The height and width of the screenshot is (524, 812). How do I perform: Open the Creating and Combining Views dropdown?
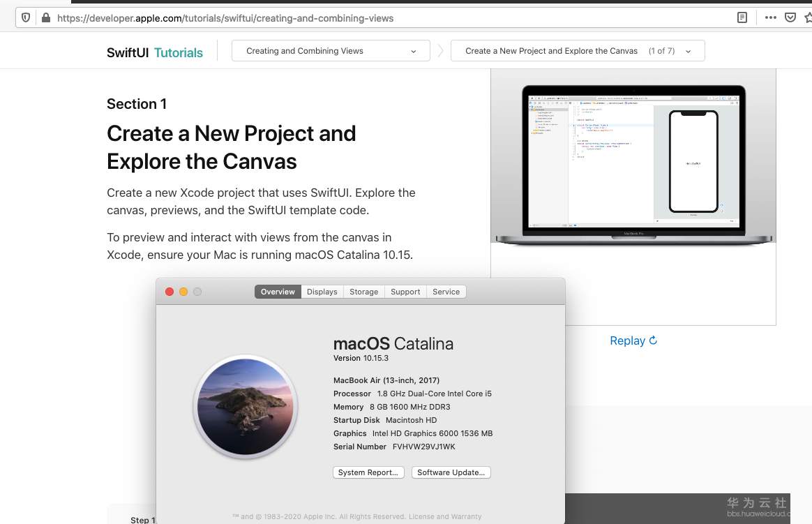[x=331, y=51]
